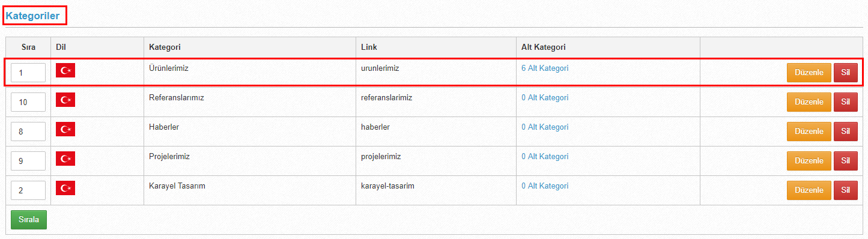868x239 pixels.
Task: Click the Turkish flag in Ürünlerimiz row
Action: 65,71
